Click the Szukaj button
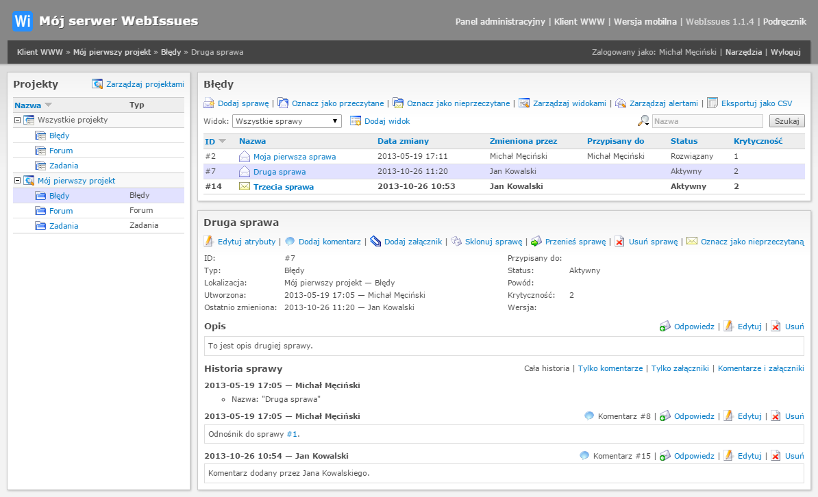 [x=786, y=121]
